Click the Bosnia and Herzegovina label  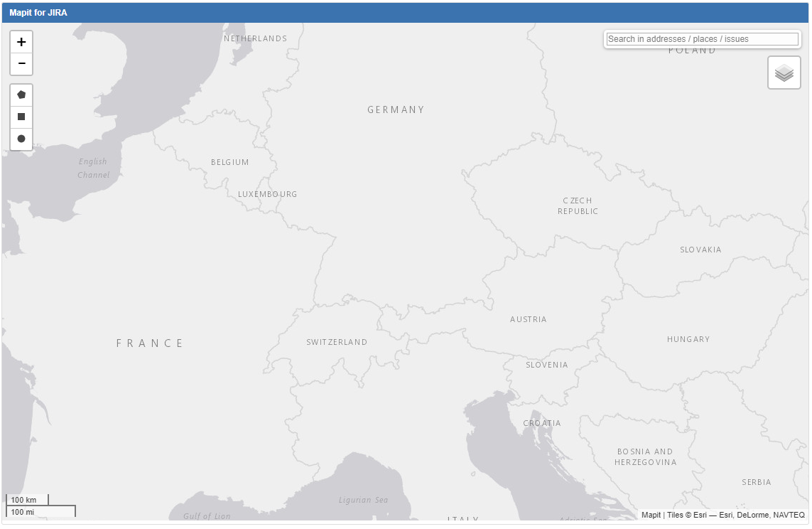[x=645, y=456]
